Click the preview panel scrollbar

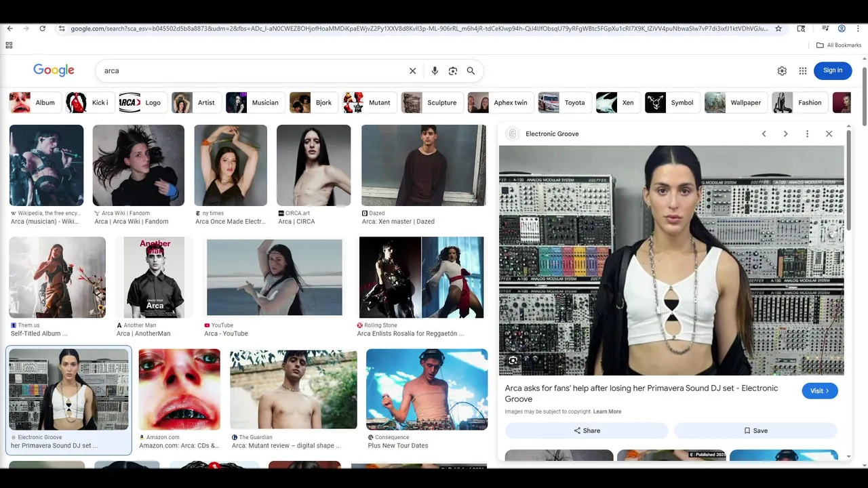click(x=848, y=180)
